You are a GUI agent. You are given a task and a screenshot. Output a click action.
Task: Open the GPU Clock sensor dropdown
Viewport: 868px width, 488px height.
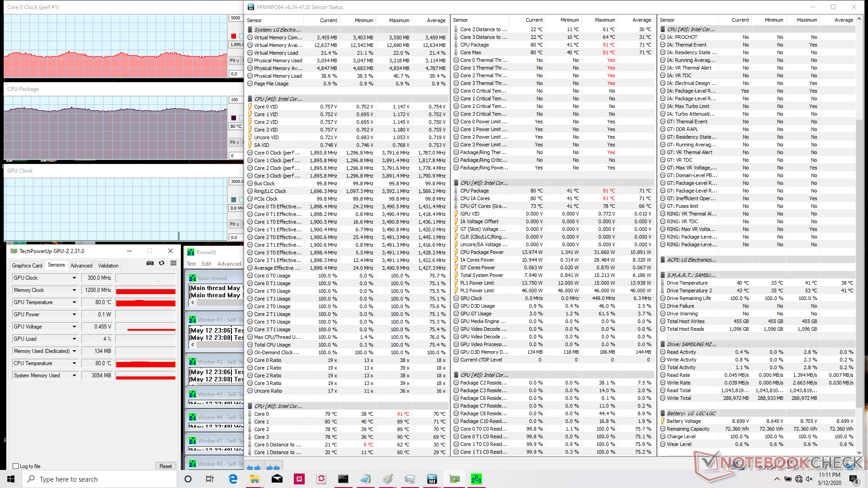[74, 278]
